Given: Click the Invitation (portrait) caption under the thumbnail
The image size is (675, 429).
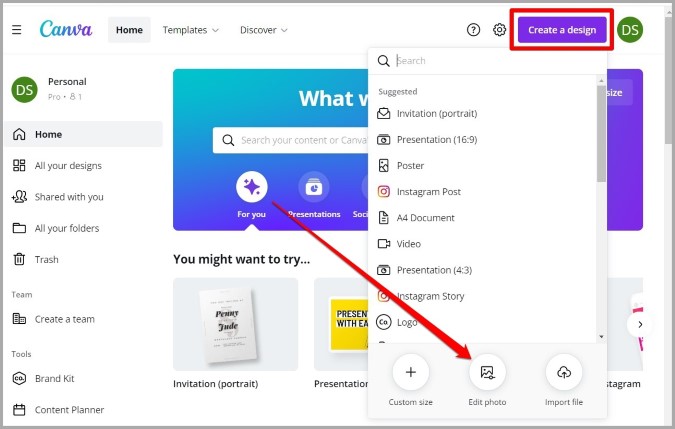Looking at the screenshot, I should (216, 384).
